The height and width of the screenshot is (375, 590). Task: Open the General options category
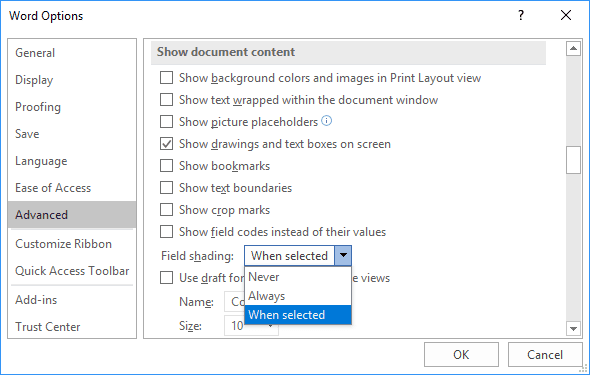pos(72,53)
